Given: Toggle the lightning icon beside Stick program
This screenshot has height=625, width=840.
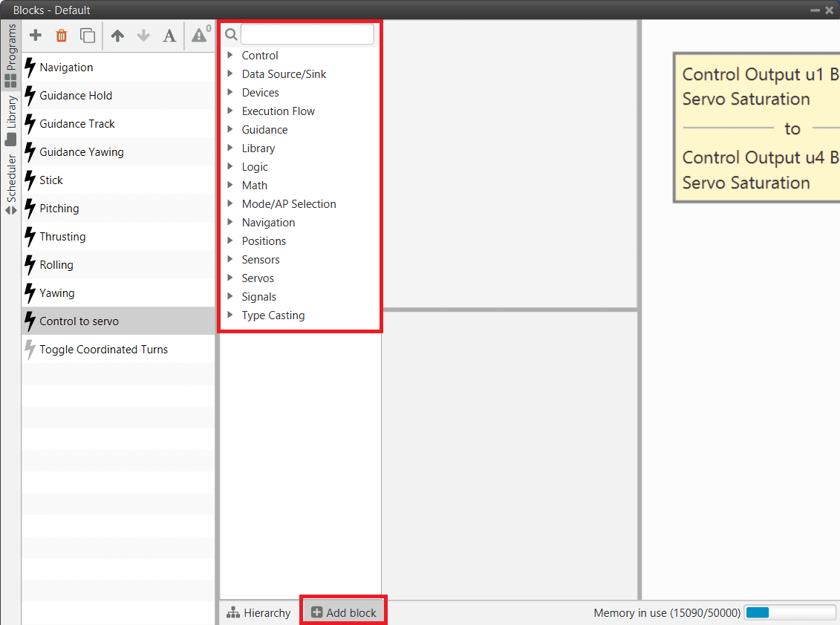Looking at the screenshot, I should click(x=30, y=180).
